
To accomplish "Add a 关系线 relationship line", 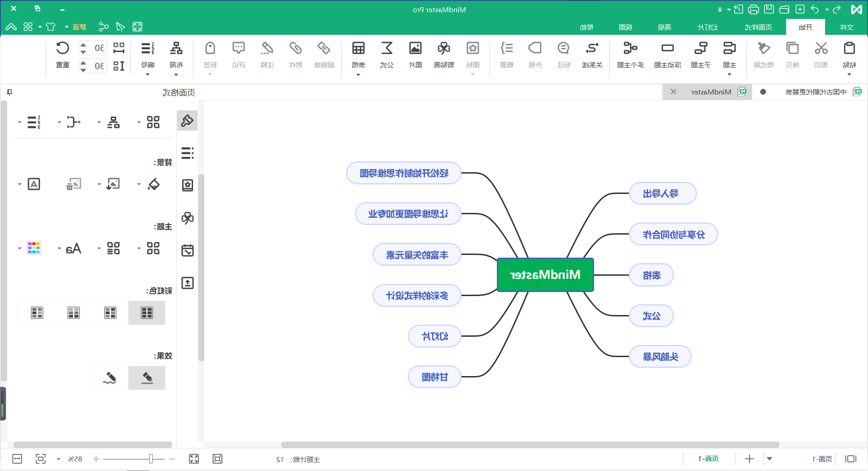I will pyautogui.click(x=592, y=55).
